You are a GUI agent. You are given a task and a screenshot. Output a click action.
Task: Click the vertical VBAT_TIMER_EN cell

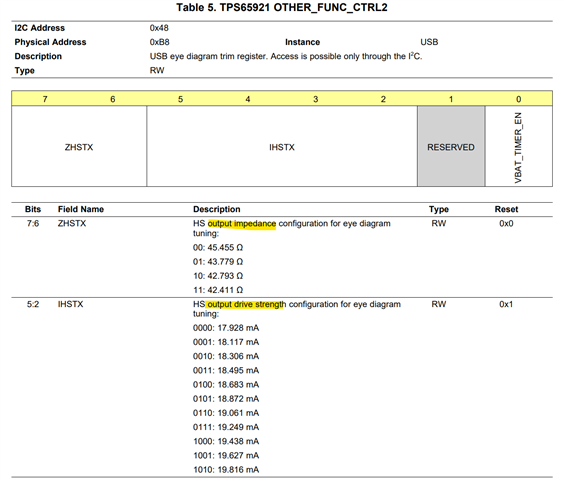519,146
